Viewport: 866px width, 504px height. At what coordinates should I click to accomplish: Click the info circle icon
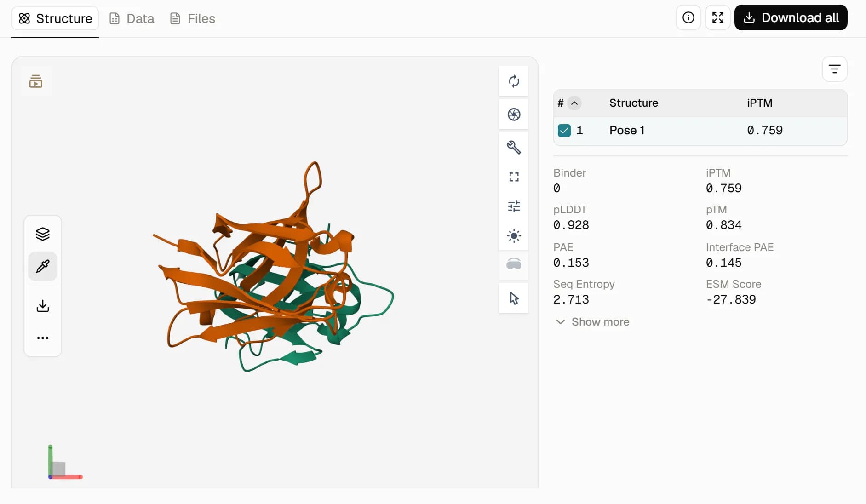[688, 17]
